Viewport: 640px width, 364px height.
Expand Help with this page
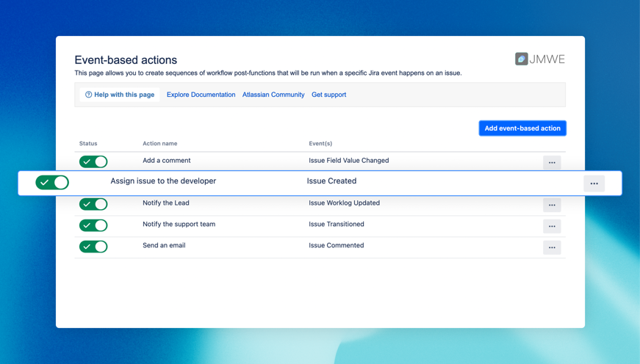coord(120,95)
